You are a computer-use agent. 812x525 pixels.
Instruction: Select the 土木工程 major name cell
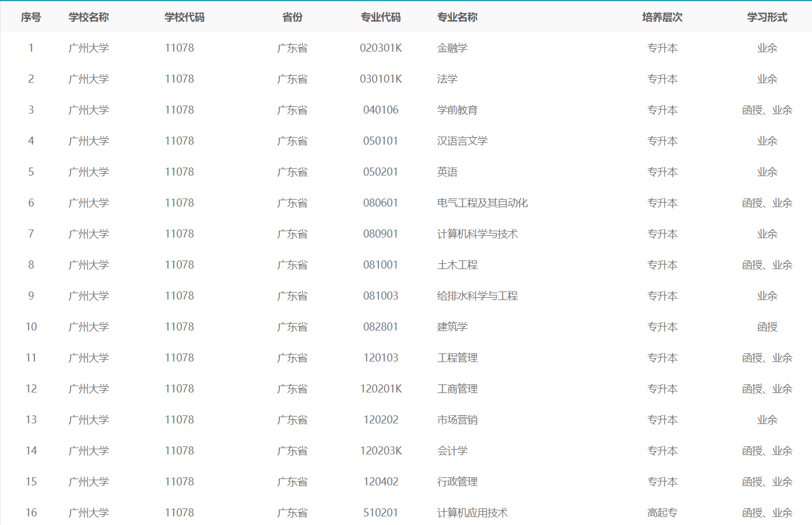click(457, 265)
